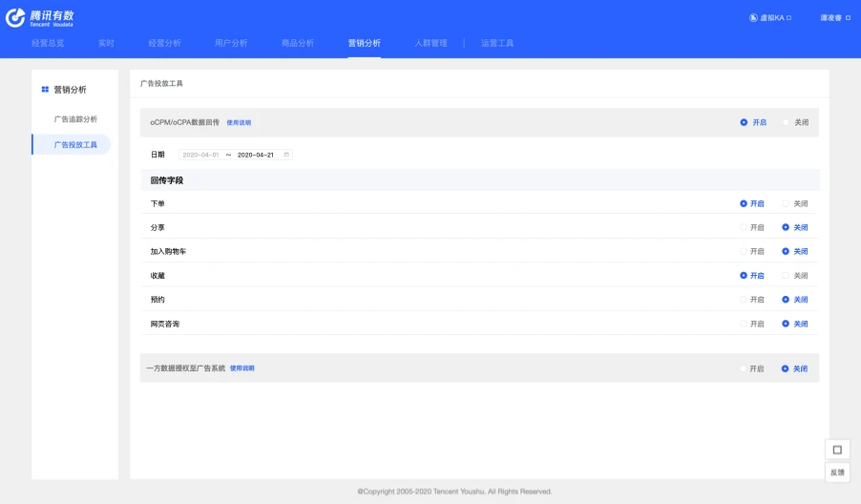Disable oCPM/oCPA数据回传 via 关闭

tap(787, 122)
